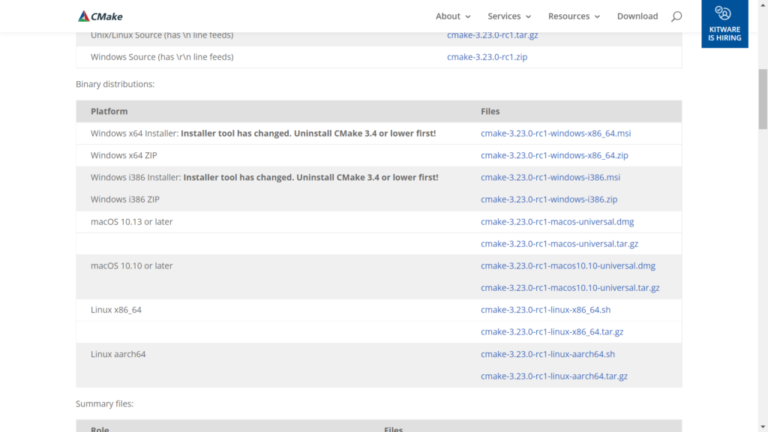Open the search magnifier icon
Viewport: 768px width, 432px height.
pyautogui.click(x=676, y=16)
